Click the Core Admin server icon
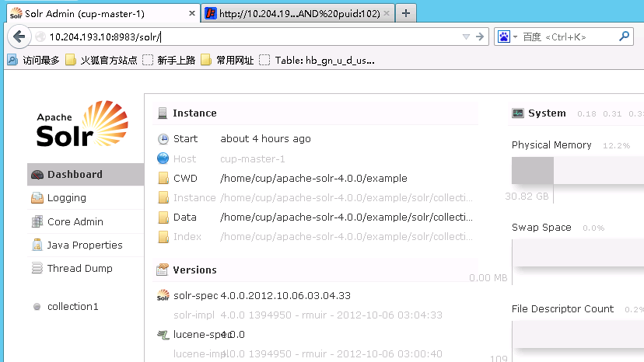 (37, 221)
